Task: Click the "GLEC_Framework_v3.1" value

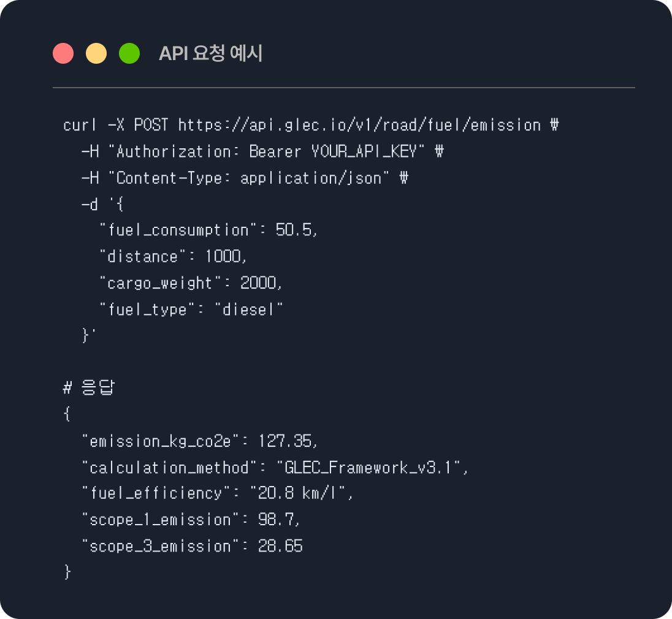Action: 372,467
